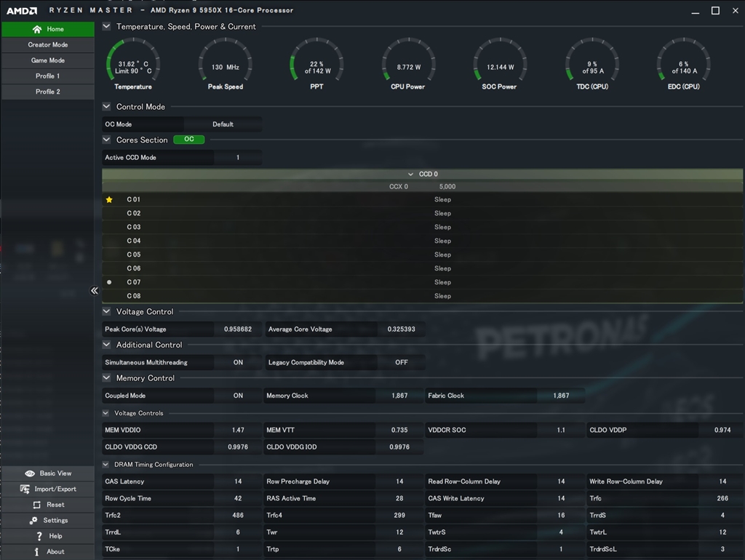The image size is (745, 560).
Task: Click the Reset icon in sidebar
Action: coord(37,505)
